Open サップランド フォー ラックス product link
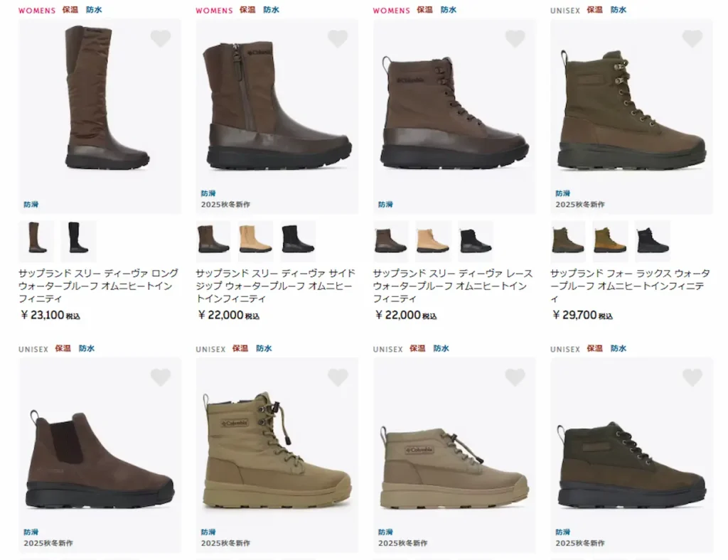 tap(631, 286)
